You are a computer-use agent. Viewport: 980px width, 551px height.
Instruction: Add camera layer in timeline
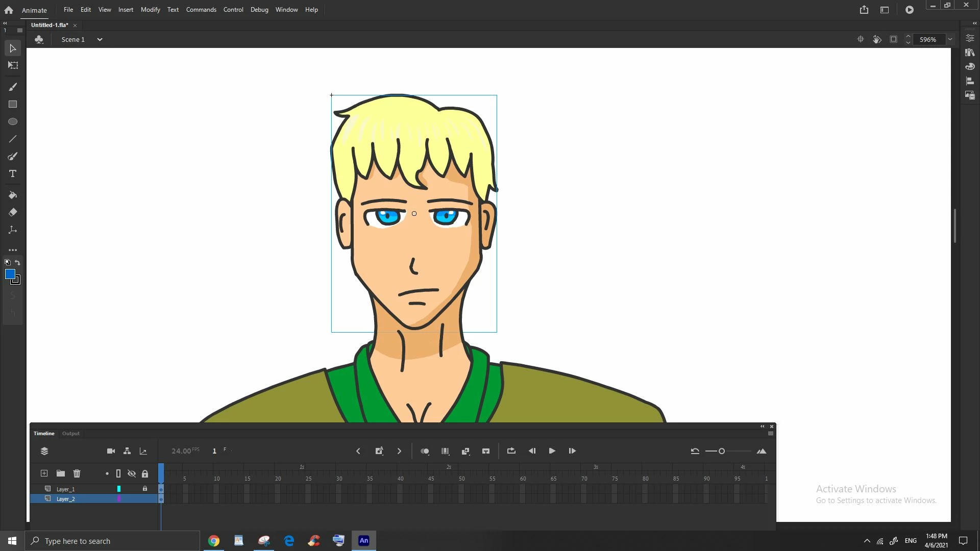pyautogui.click(x=111, y=451)
